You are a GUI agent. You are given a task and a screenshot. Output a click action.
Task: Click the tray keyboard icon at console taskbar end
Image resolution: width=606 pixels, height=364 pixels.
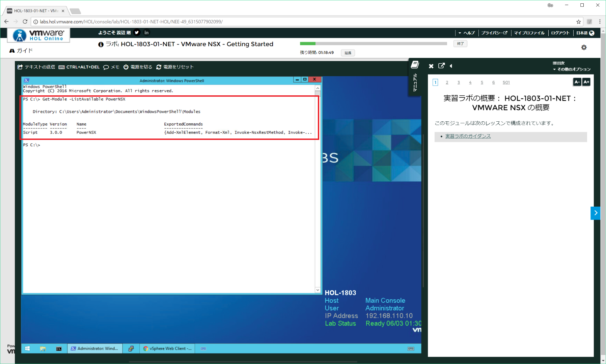[x=411, y=348]
